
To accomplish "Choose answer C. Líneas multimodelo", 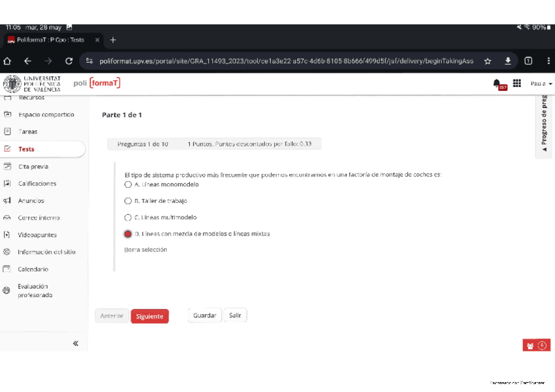I will 128,217.
